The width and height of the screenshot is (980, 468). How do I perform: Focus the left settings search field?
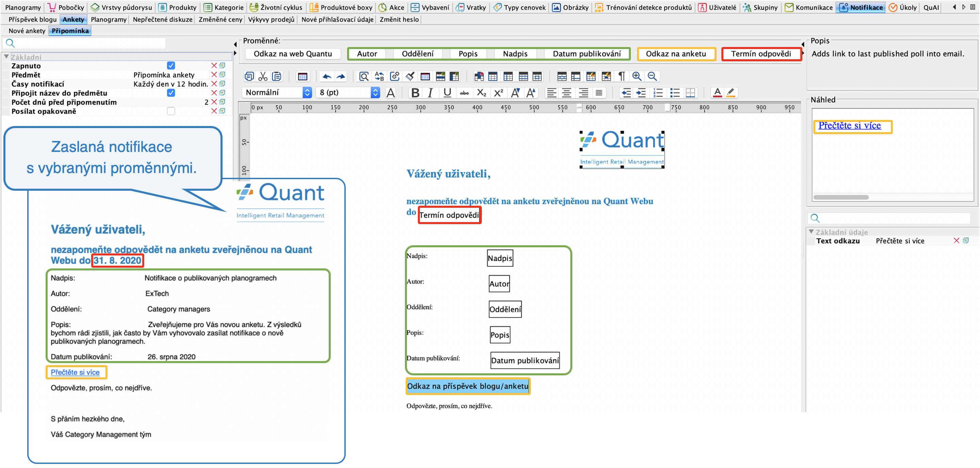84,43
